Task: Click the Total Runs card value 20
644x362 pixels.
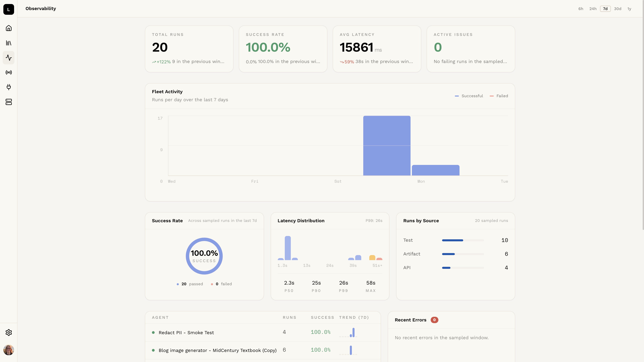Action: tap(160, 47)
